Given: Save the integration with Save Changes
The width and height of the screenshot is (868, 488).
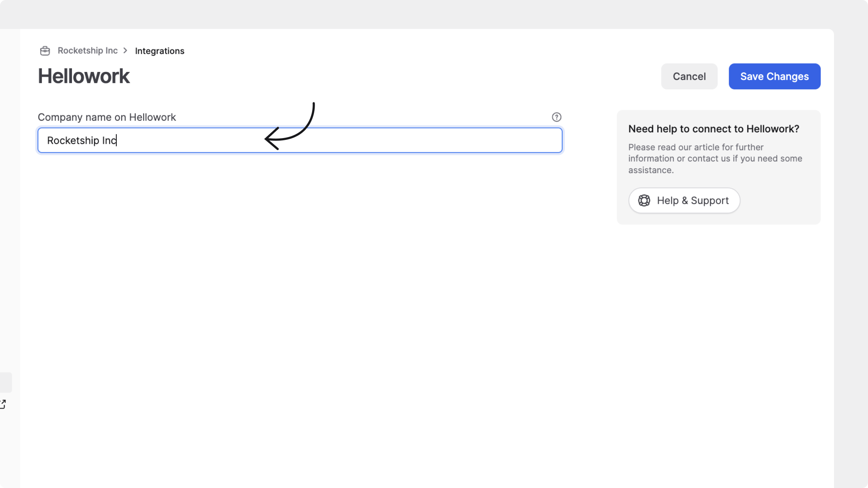Looking at the screenshot, I should (774, 76).
